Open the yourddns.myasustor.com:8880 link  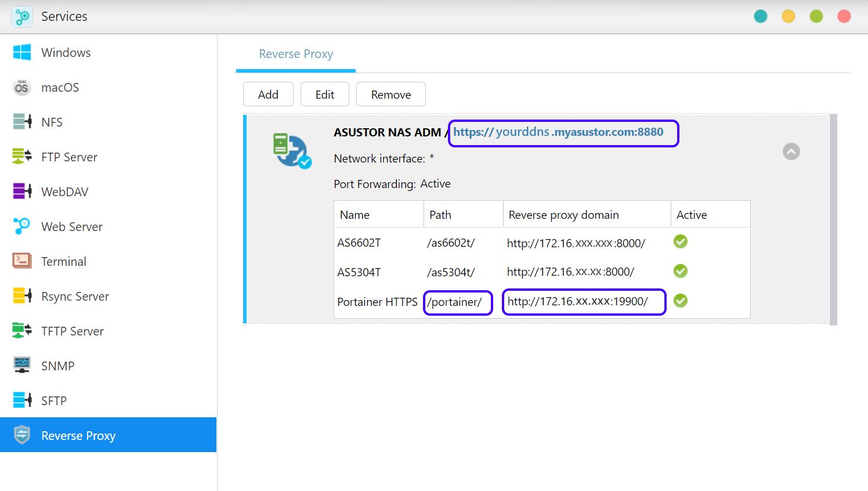coord(558,132)
